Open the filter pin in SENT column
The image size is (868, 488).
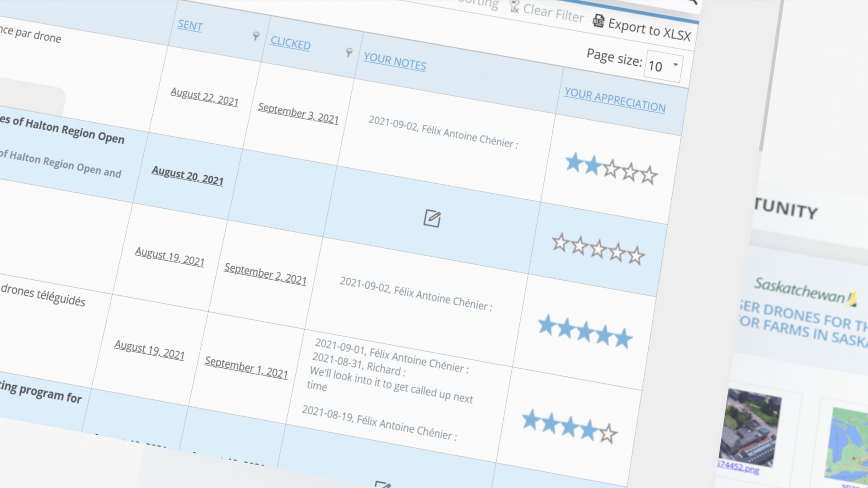coord(256,36)
